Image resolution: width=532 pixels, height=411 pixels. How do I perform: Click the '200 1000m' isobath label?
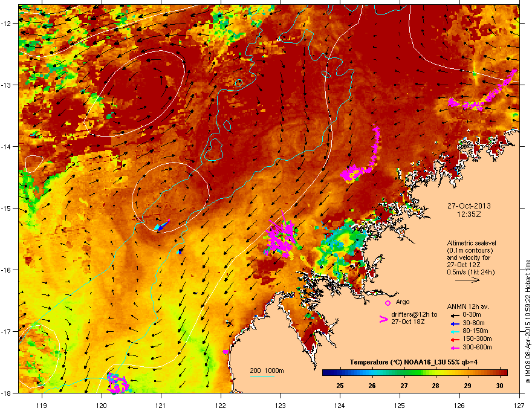point(267,371)
